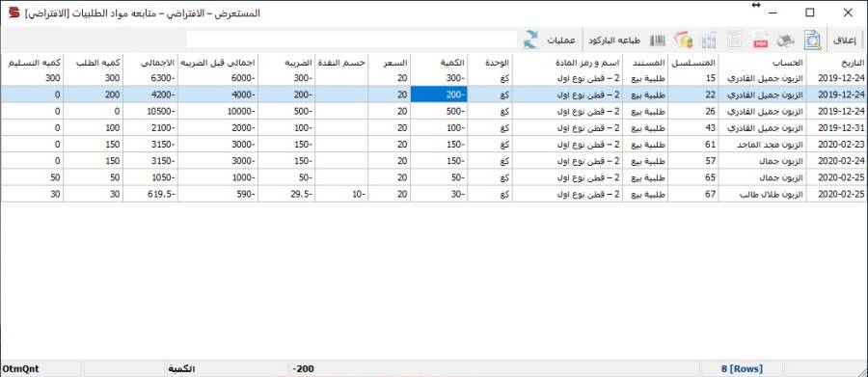
Task: Click 8 [Rows] count in status bar
Action: click(x=742, y=368)
